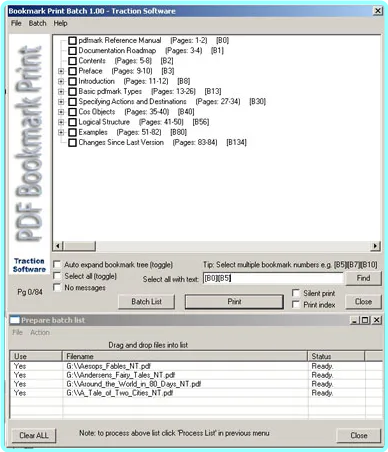Open File menu in Prepare batch list
Screen dimensions: 388x452
pyautogui.click(x=17, y=332)
